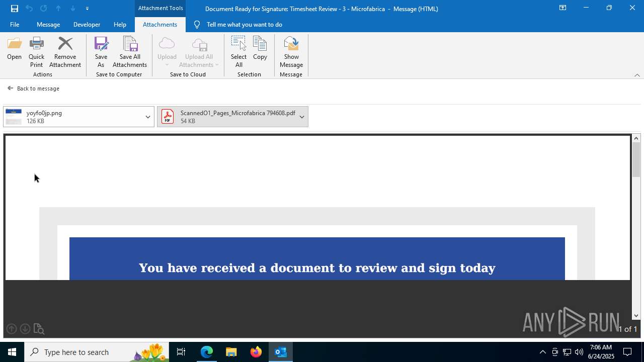
Task: Save attachment with Save As
Action: click(x=101, y=52)
